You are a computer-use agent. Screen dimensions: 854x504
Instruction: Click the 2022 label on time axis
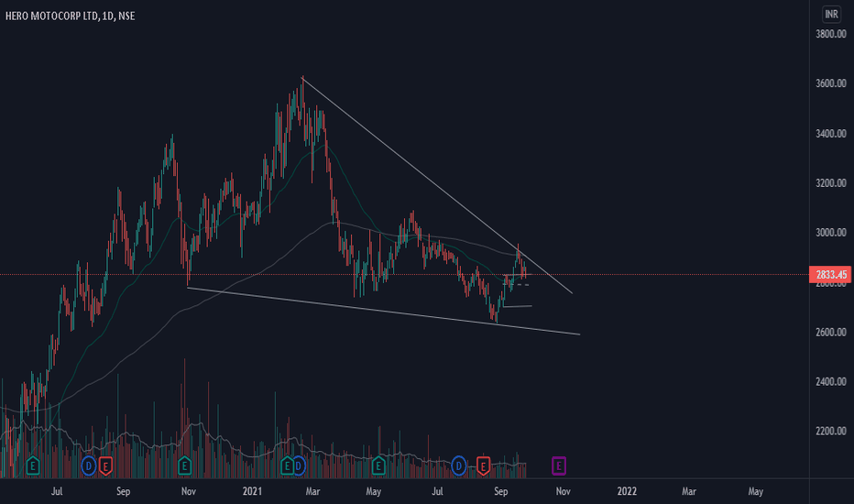(627, 491)
